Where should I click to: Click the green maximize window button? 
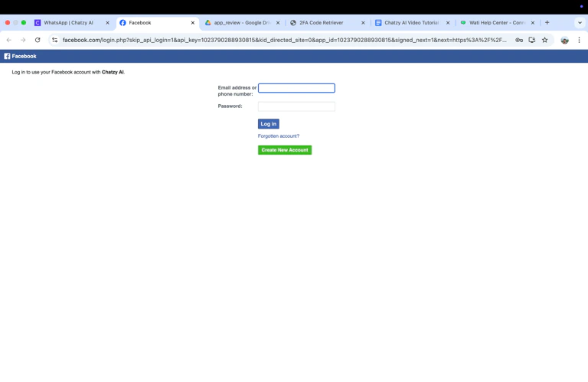click(24, 23)
